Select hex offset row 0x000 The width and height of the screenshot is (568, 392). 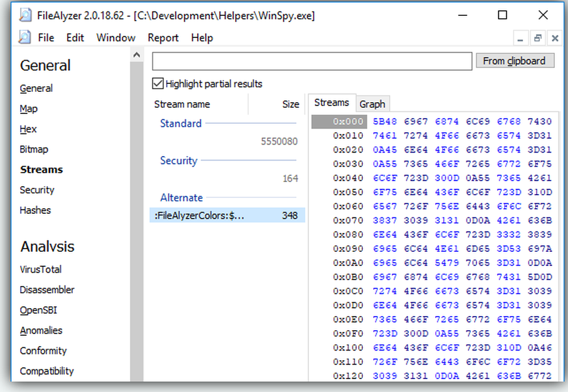click(x=340, y=121)
